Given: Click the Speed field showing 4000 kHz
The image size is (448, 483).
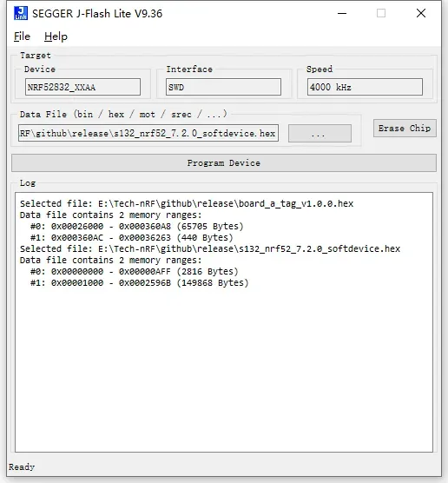Looking at the screenshot, I should (x=365, y=87).
